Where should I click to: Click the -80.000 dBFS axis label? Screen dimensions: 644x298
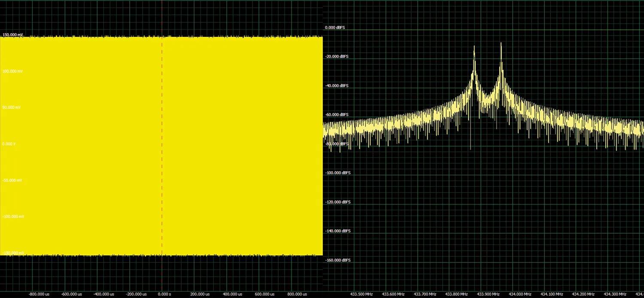(x=337, y=144)
